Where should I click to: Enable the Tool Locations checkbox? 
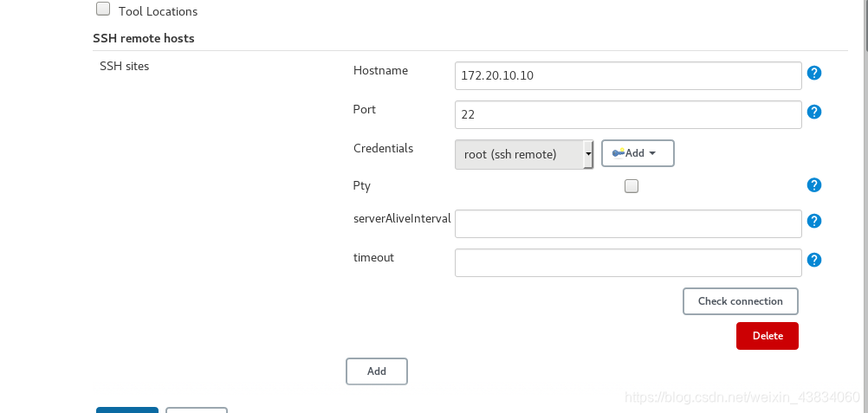click(x=103, y=9)
